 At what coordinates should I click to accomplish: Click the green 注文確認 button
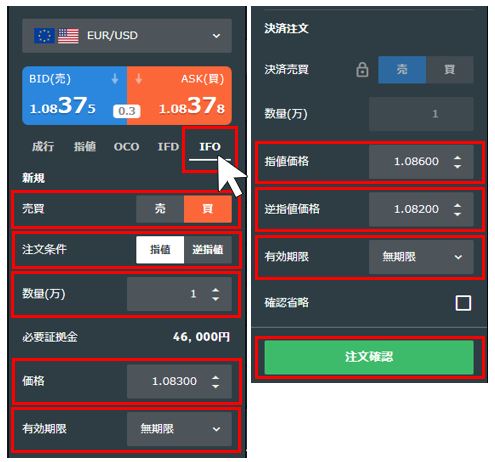click(369, 357)
